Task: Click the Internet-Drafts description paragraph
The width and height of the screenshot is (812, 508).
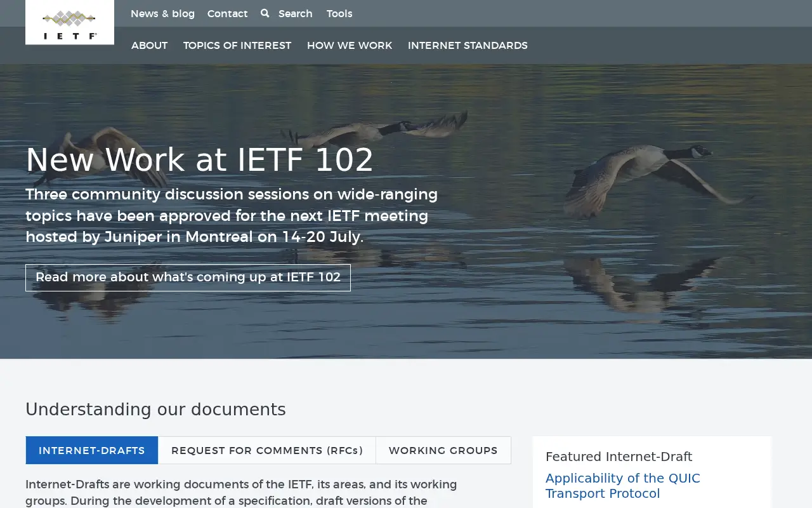Action: point(241,493)
